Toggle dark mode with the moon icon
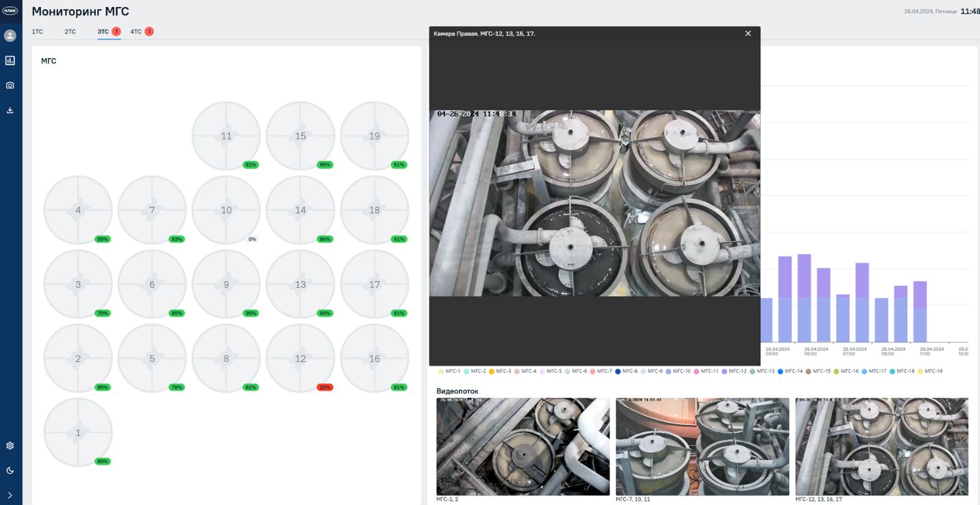 (x=10, y=470)
